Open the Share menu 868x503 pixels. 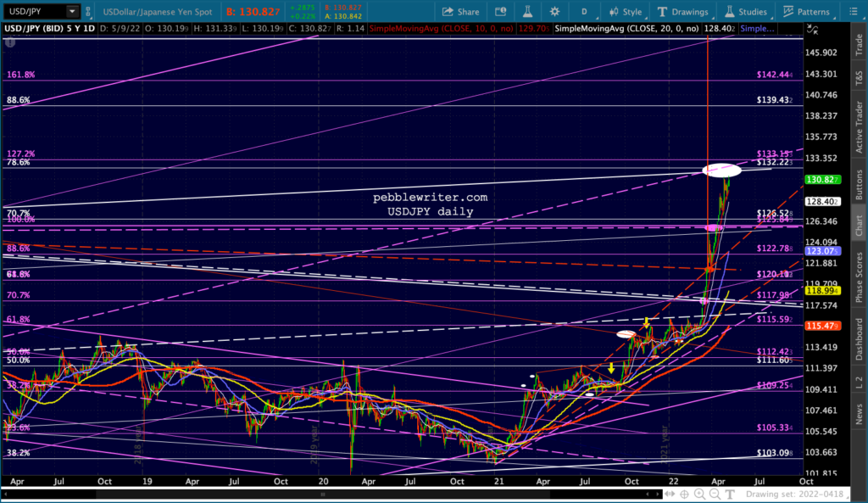click(x=460, y=12)
